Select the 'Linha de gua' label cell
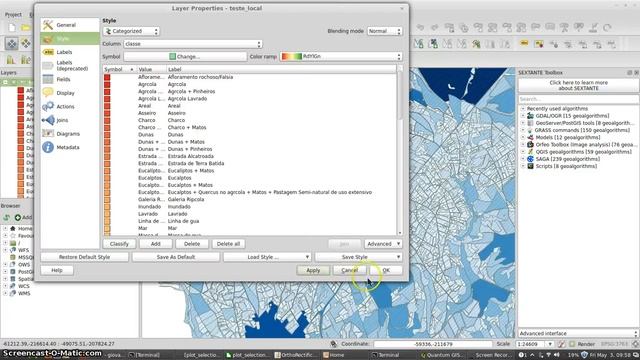The width and height of the screenshot is (640, 360). pos(184,221)
